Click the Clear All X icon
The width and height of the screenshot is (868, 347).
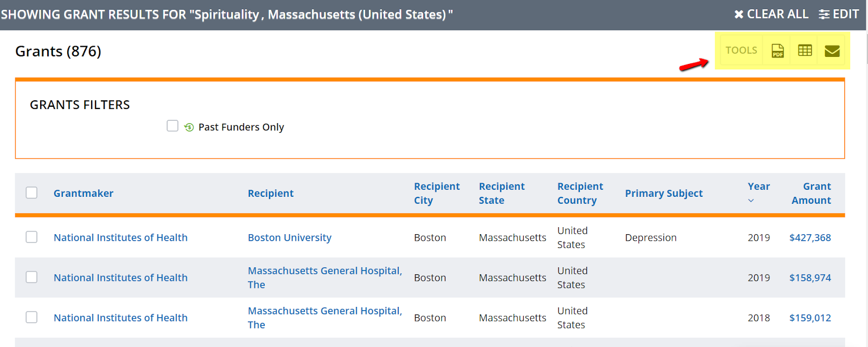pyautogui.click(x=739, y=15)
